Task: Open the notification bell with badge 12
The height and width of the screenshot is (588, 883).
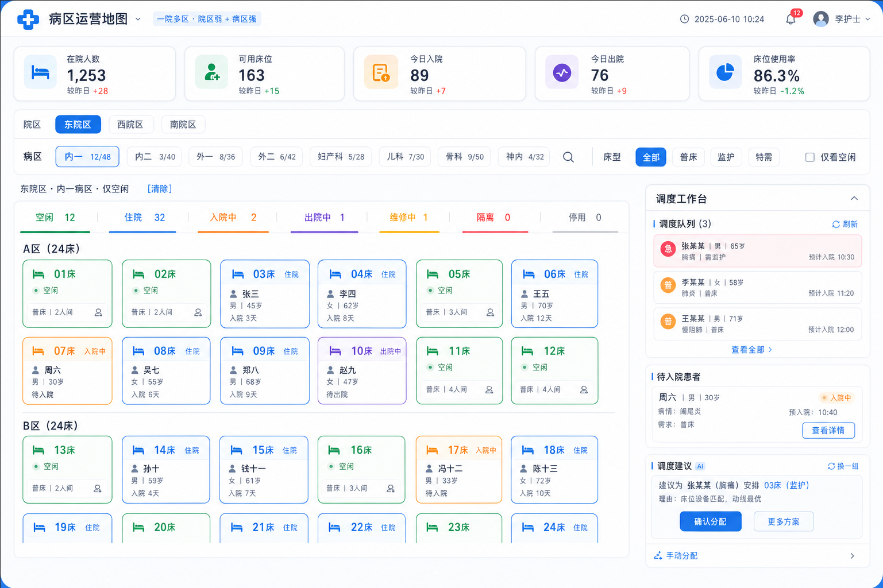Action: (x=791, y=19)
